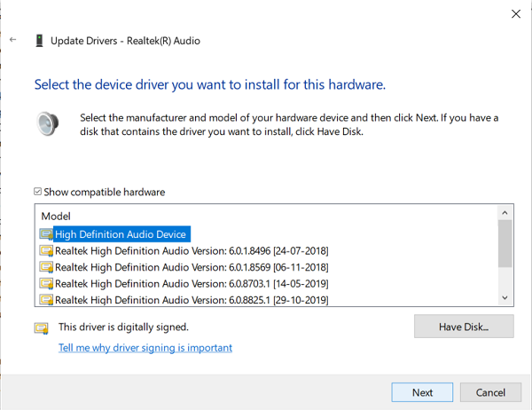Cancel the driver update wizard

click(x=490, y=392)
